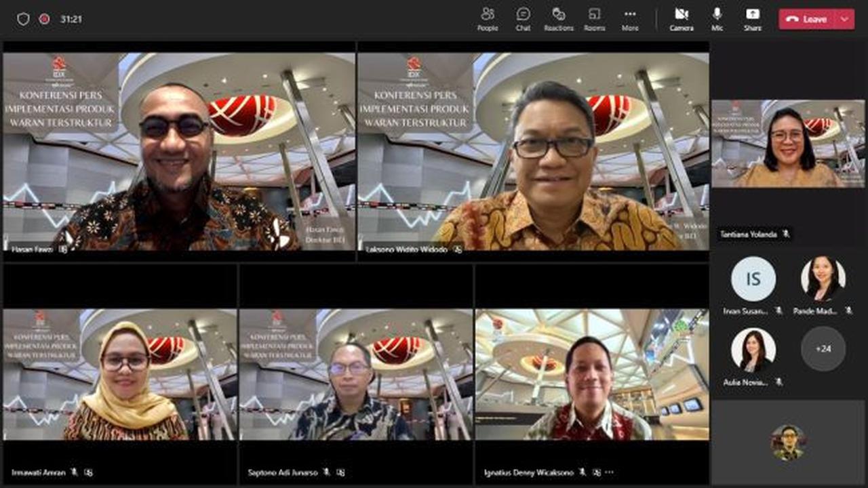This screenshot has height=488, width=868.
Task: Open the Reactions menu
Action: [x=559, y=18]
